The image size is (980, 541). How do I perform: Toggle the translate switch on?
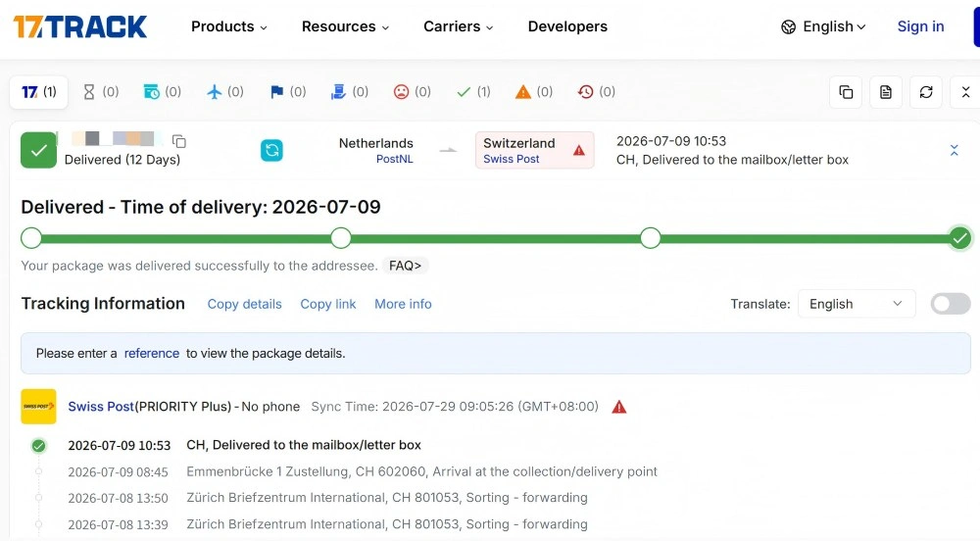950,304
